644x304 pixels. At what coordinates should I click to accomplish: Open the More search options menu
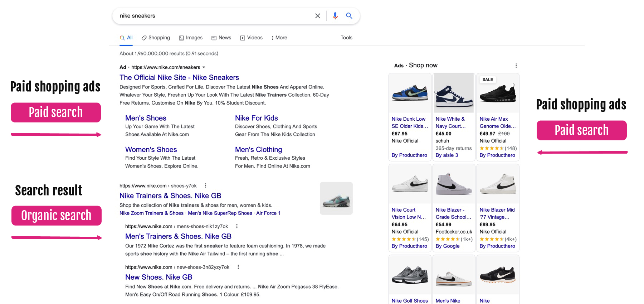coord(279,38)
